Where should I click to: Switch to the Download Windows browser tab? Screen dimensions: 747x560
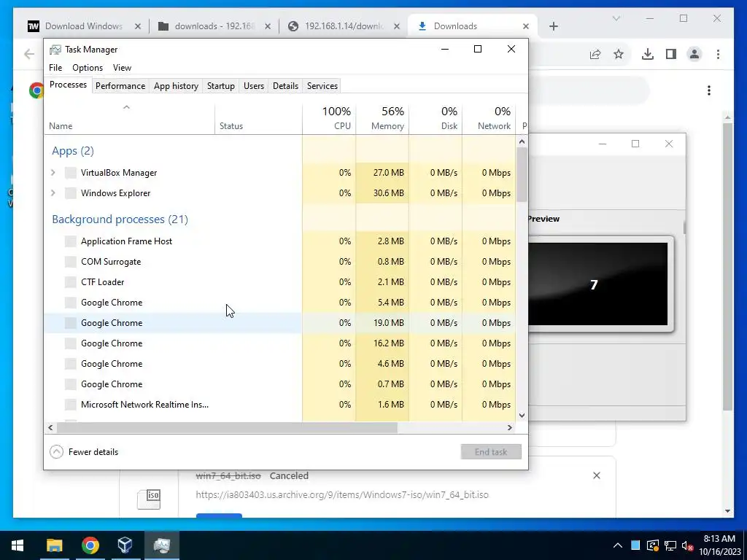coord(84,26)
